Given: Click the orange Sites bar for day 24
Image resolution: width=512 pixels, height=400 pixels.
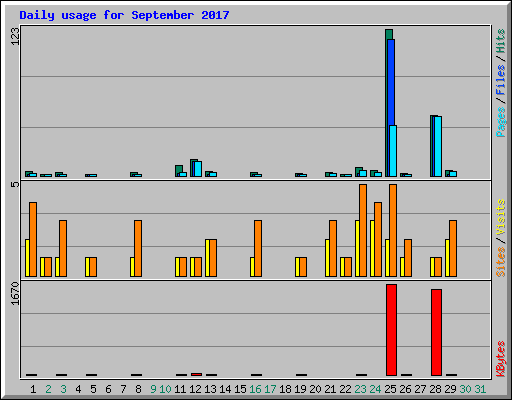Looking at the screenshot, I should tap(378, 239).
